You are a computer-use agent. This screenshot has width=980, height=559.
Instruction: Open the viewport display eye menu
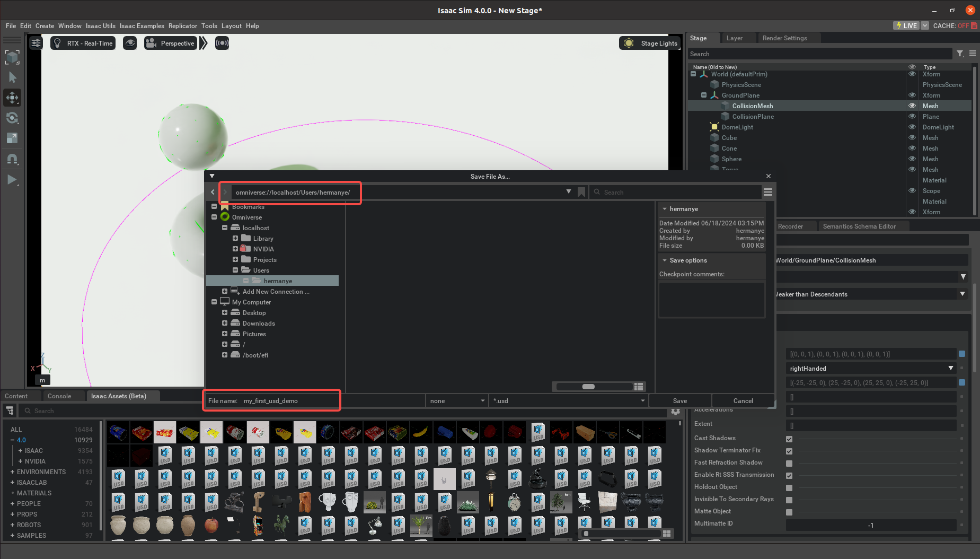click(130, 43)
